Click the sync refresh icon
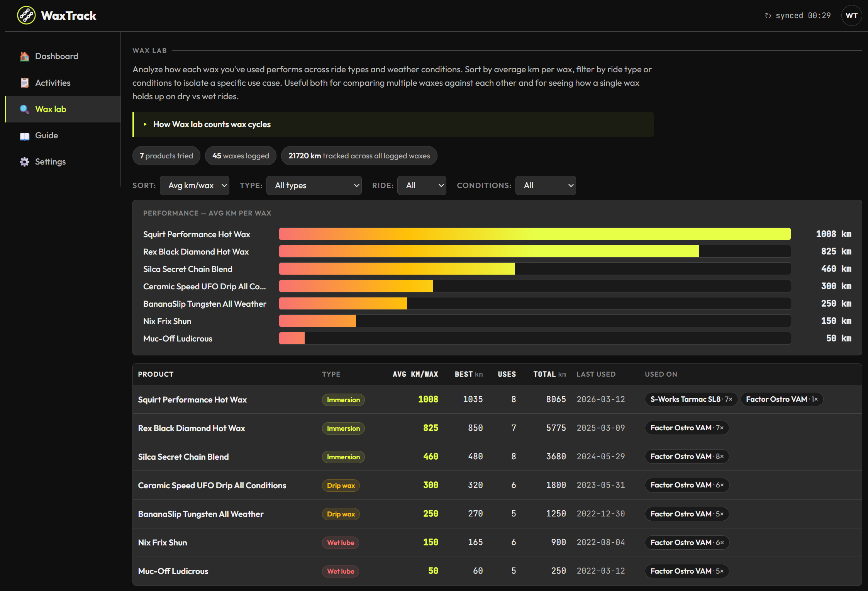 tap(768, 16)
